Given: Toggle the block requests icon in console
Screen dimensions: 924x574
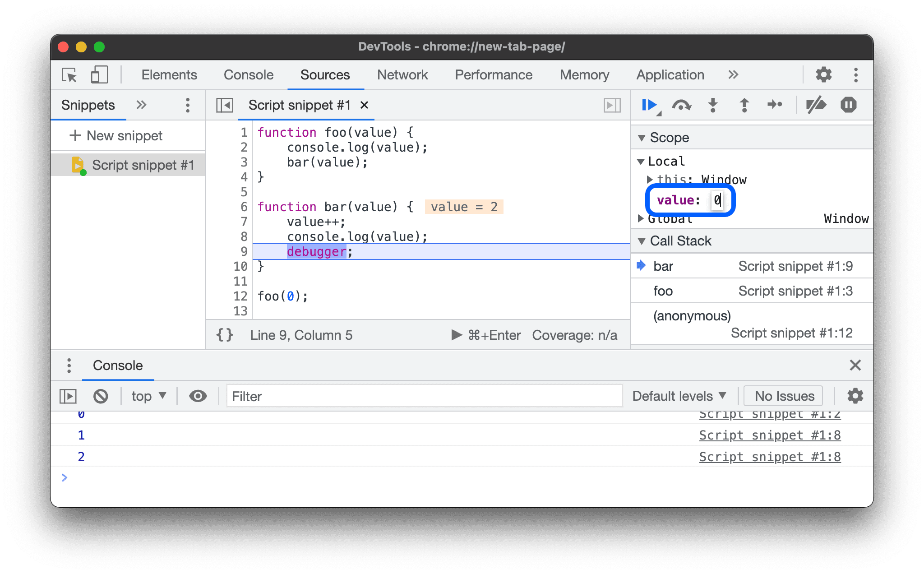Looking at the screenshot, I should tap(102, 395).
